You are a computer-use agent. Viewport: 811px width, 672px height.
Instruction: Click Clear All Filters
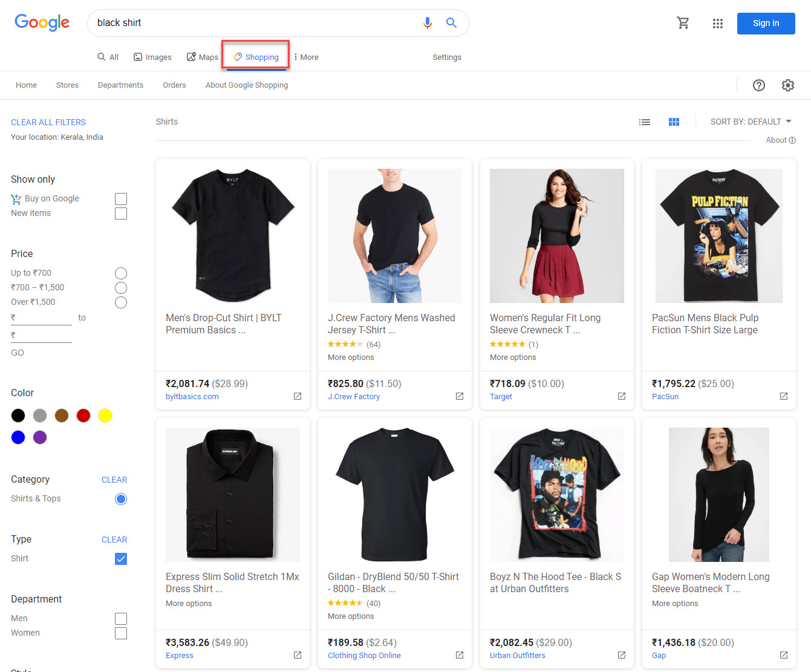coord(48,122)
